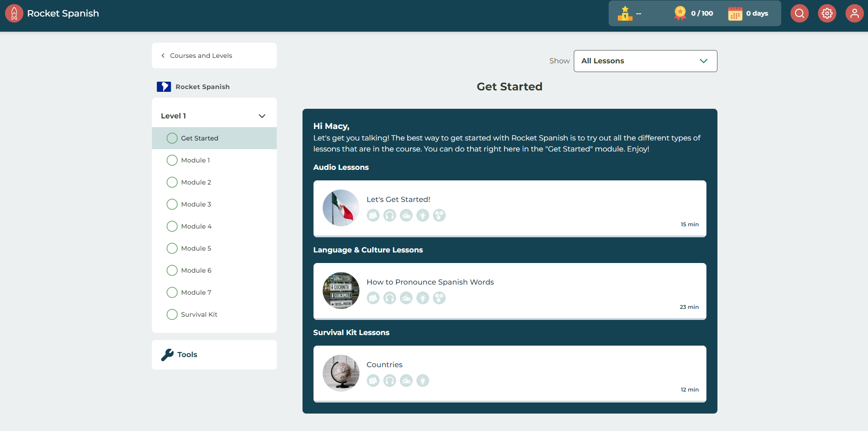Screen dimensions: 868x431
Task: Click the Mexican flag lesson thumbnail
Action: tap(341, 208)
